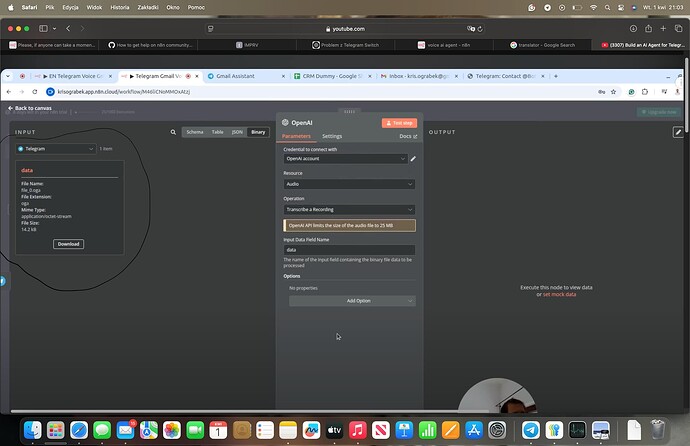Download the file_0.oga binary data
Image resolution: width=690 pixels, height=446 pixels.
click(68, 244)
